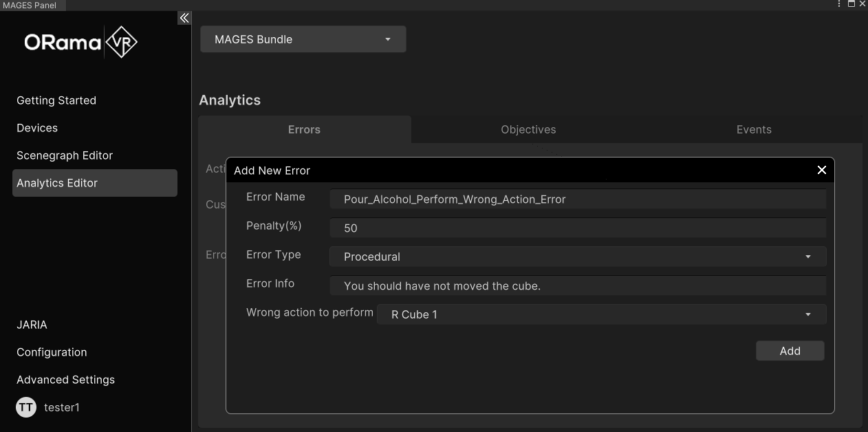
Task: Focus the Penalty(%) input field
Action: tap(577, 228)
